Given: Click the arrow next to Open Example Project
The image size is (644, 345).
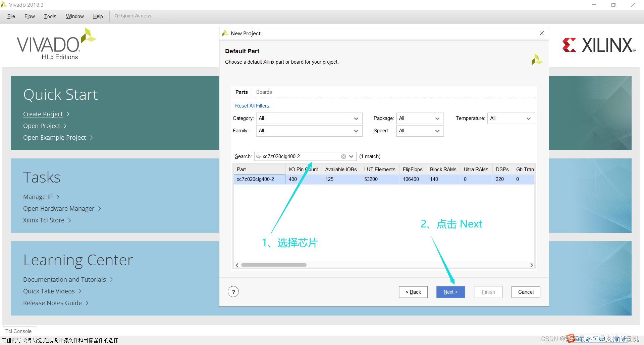Looking at the screenshot, I should (x=91, y=138).
